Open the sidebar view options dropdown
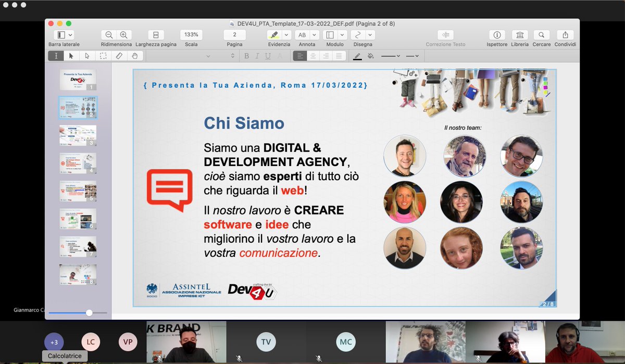Screen dimensions: 625x364 [x=70, y=35]
